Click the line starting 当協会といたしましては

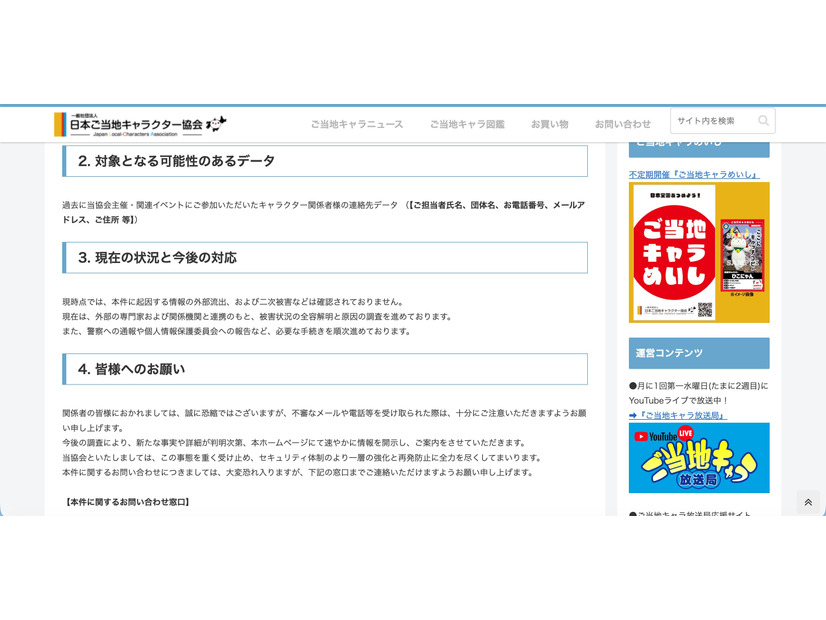(302, 457)
